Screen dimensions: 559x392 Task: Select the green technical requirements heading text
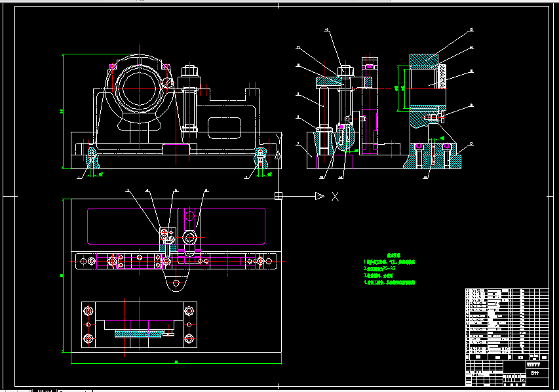(394, 256)
